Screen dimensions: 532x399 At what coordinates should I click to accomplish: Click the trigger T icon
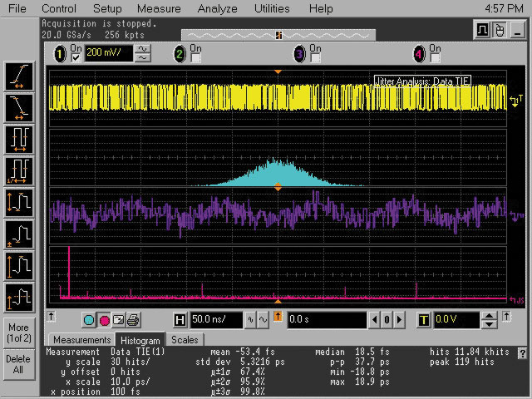click(x=424, y=320)
